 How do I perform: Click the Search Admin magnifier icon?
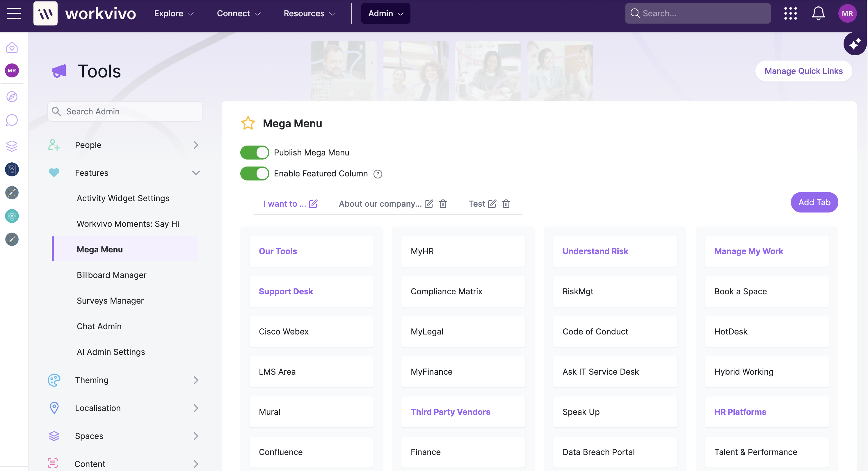(56, 111)
